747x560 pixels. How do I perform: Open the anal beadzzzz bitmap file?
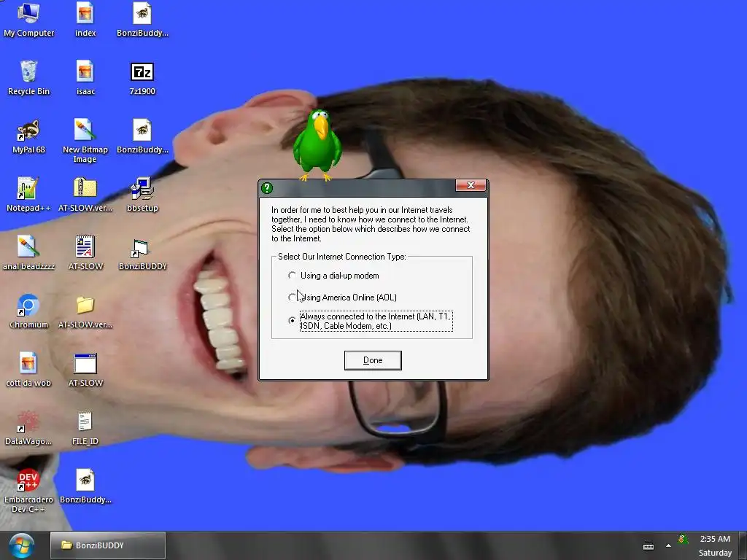pyautogui.click(x=28, y=253)
